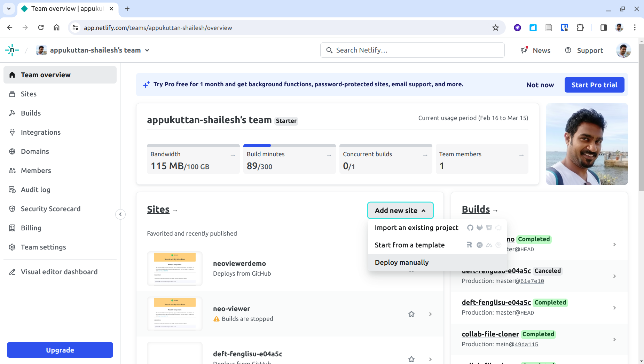The width and height of the screenshot is (644, 364).
Task: Open the News announcements icon
Action: pyautogui.click(x=524, y=50)
